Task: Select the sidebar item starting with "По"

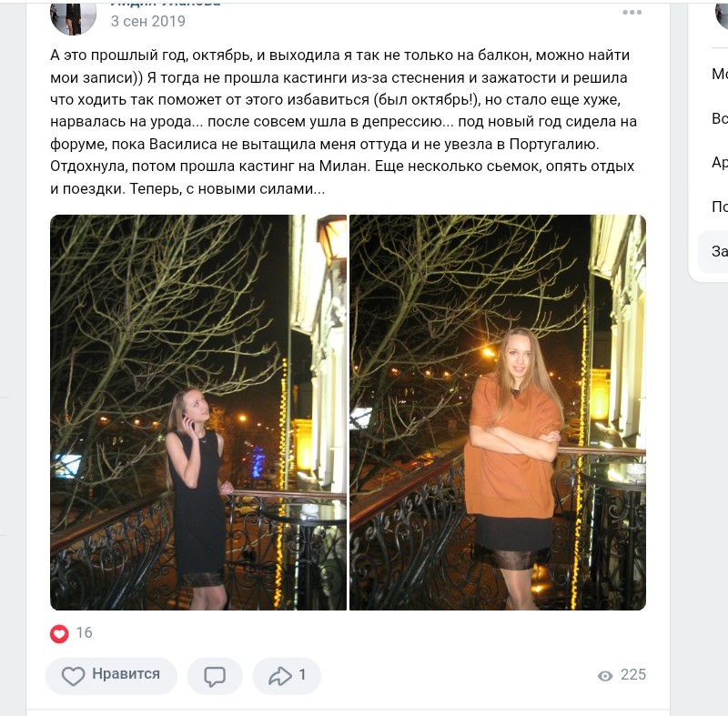Action: point(719,207)
